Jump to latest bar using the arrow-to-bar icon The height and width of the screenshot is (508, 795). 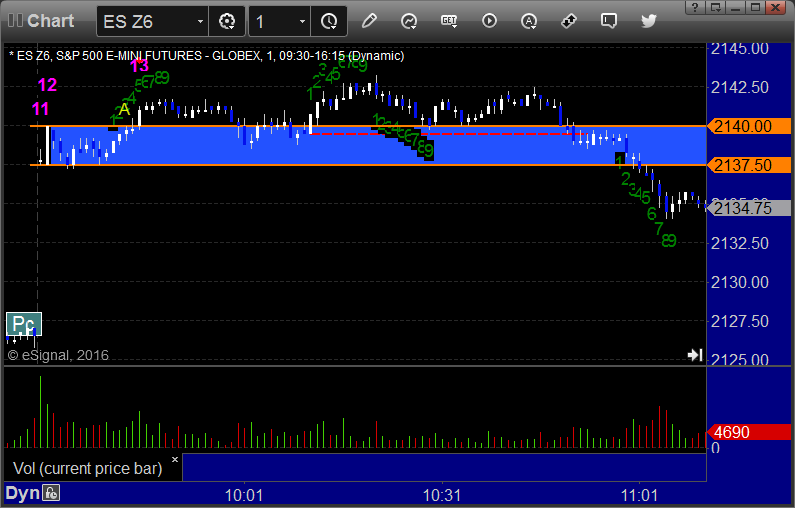click(695, 355)
